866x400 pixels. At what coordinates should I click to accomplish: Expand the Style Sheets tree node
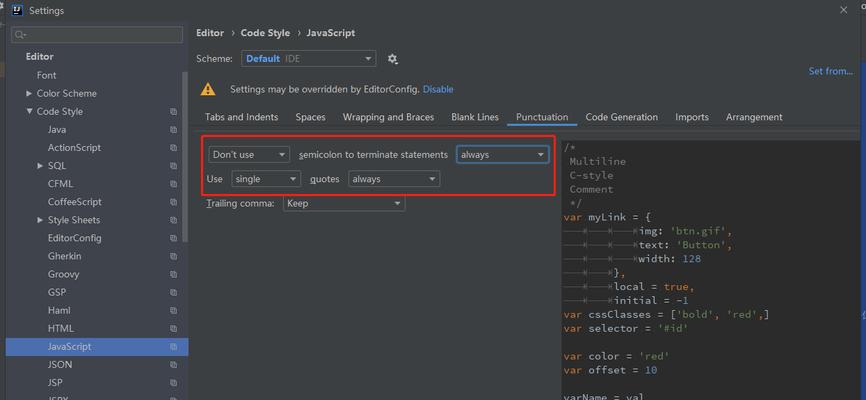(x=40, y=220)
